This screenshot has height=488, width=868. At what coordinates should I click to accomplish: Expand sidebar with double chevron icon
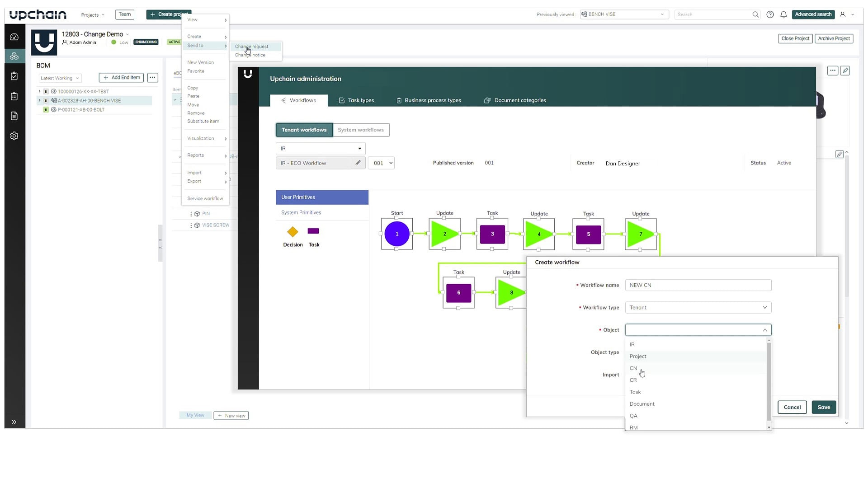pos(14,422)
